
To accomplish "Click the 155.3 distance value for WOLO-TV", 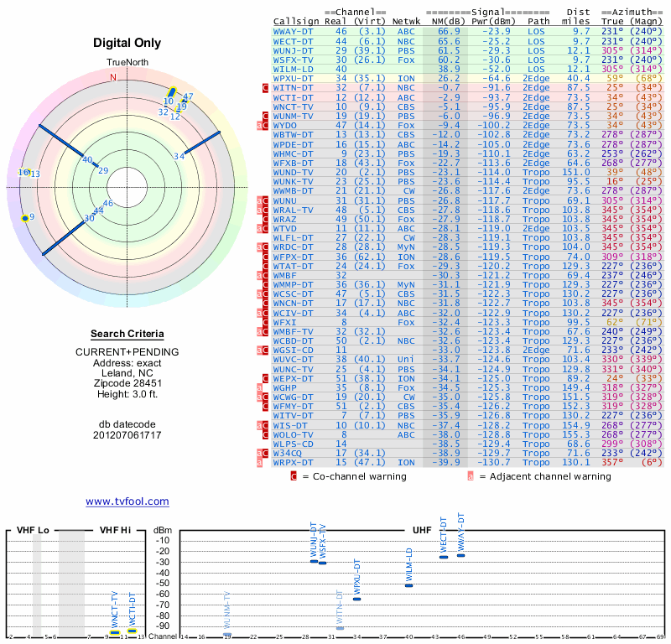I will (x=576, y=434).
